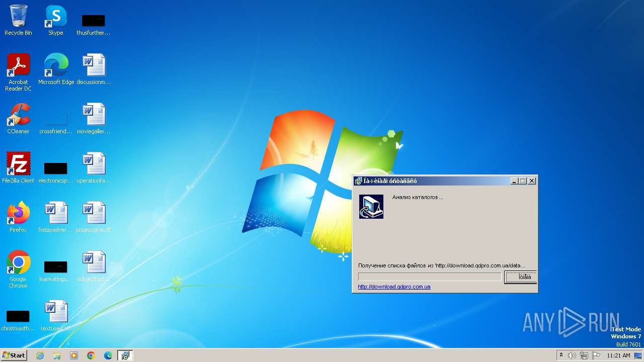Open the volume control tray icon
The width and height of the screenshot is (644, 362).
[x=572, y=355]
